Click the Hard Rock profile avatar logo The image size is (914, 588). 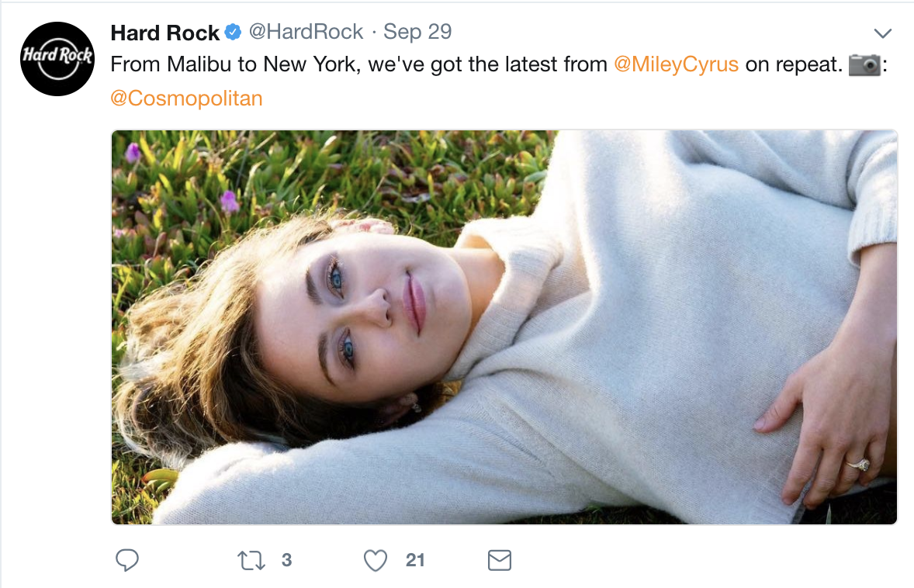[57, 59]
